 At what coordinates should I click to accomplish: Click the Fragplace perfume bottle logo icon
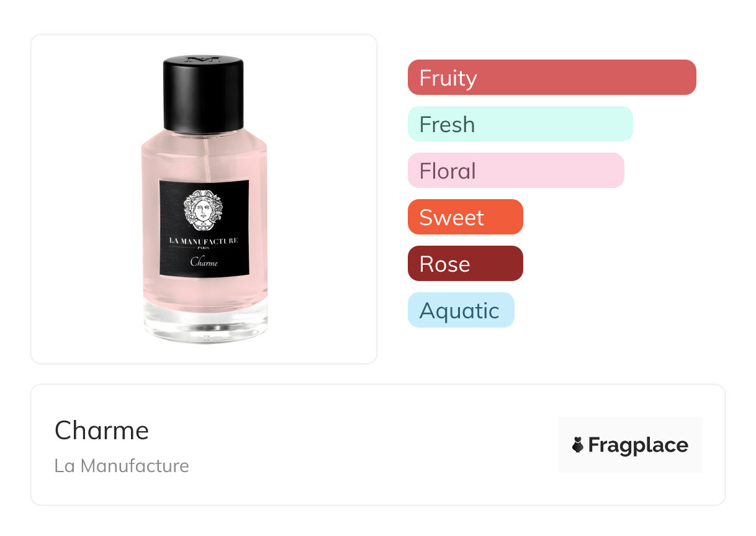(x=578, y=445)
